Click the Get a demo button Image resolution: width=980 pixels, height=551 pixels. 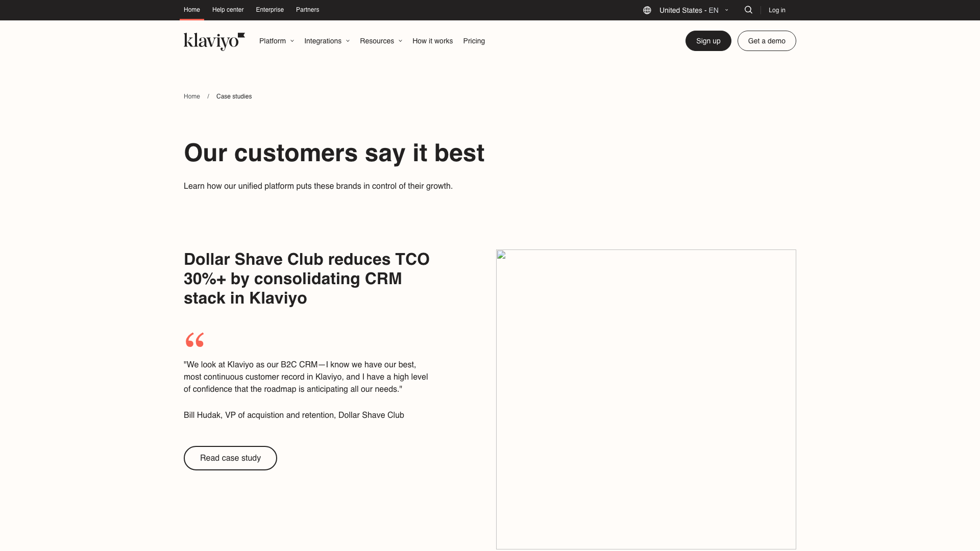tap(767, 41)
